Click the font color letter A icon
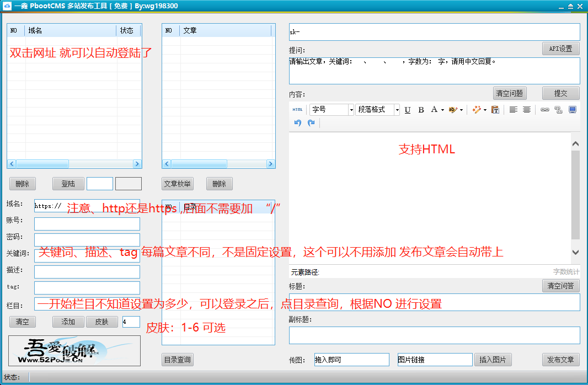The image size is (588, 385). (434, 109)
